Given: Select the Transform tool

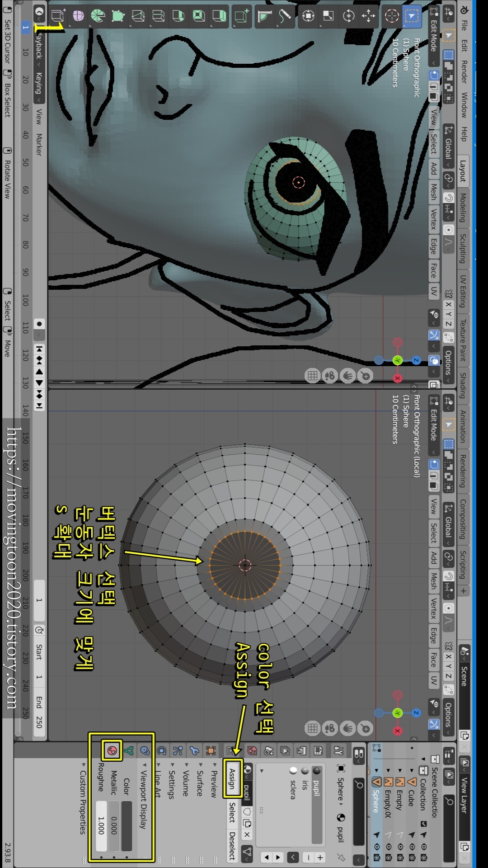Looking at the screenshot, I should point(308,16).
